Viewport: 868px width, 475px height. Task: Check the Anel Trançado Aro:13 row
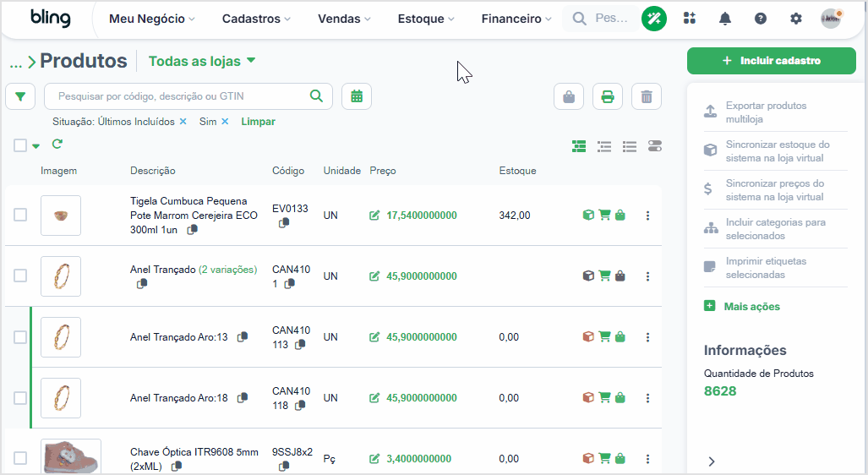20,336
